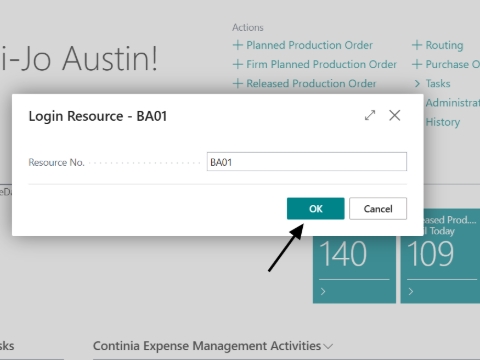Expand Continia Expense Management Activities dropdown
This screenshot has width=480, height=360.
coord(329,346)
